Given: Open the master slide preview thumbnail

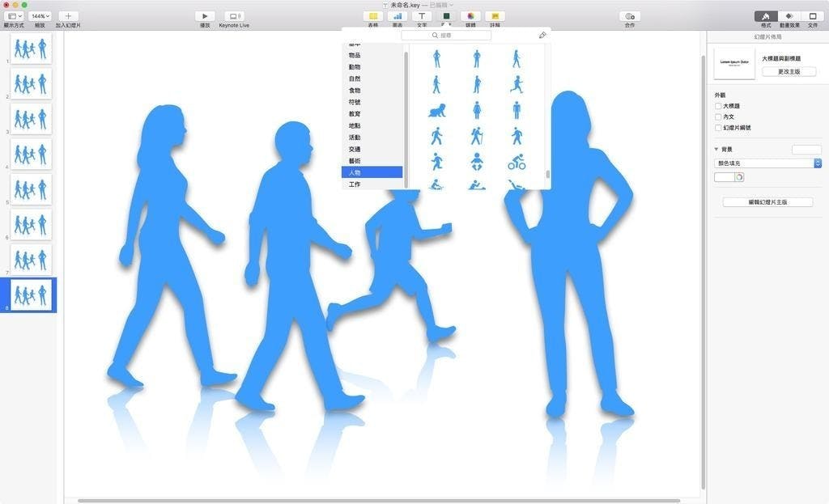Looking at the screenshot, I should 734,64.
